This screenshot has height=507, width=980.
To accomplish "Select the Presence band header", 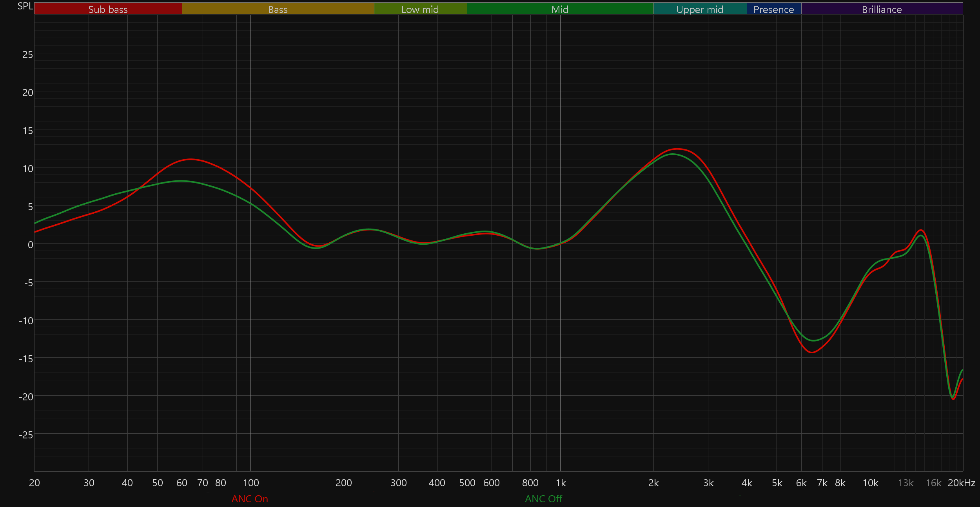I will click(774, 9).
